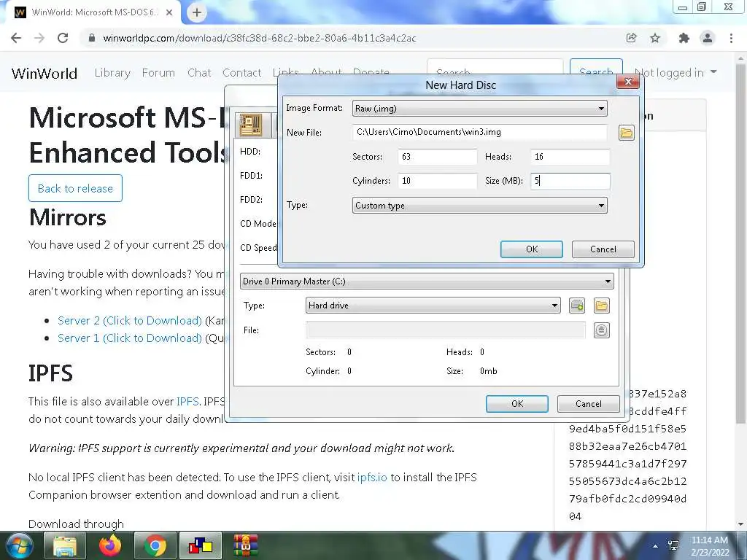Click the address bar URL
Viewport: 747px width, 560px height.
click(260, 38)
